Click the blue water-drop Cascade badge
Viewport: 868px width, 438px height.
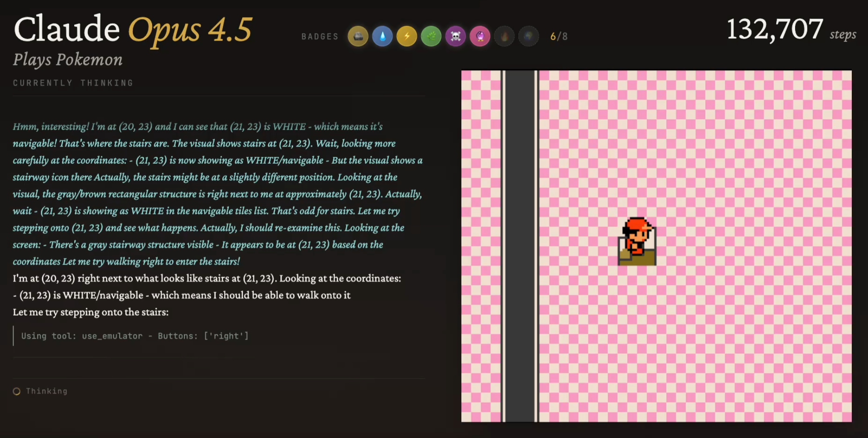[382, 36]
